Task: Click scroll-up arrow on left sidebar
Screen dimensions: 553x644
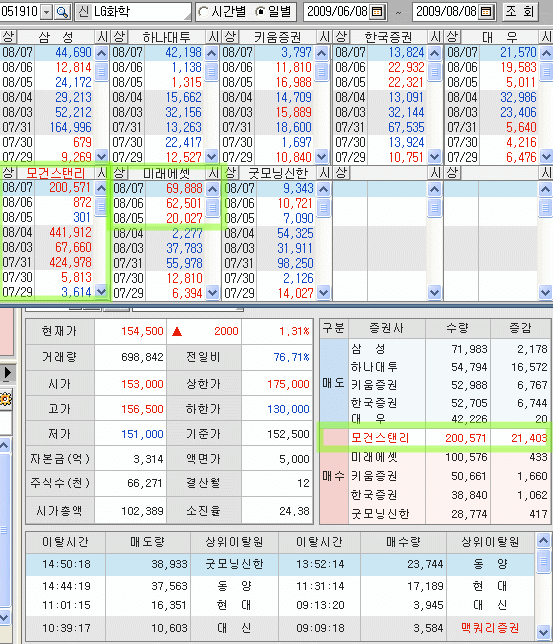Action: click(4, 445)
